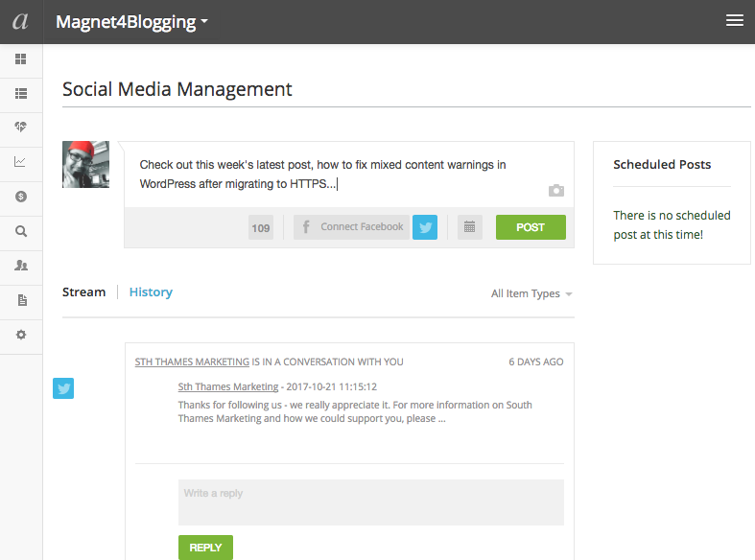
Task: Switch to the History tab
Action: tap(151, 292)
